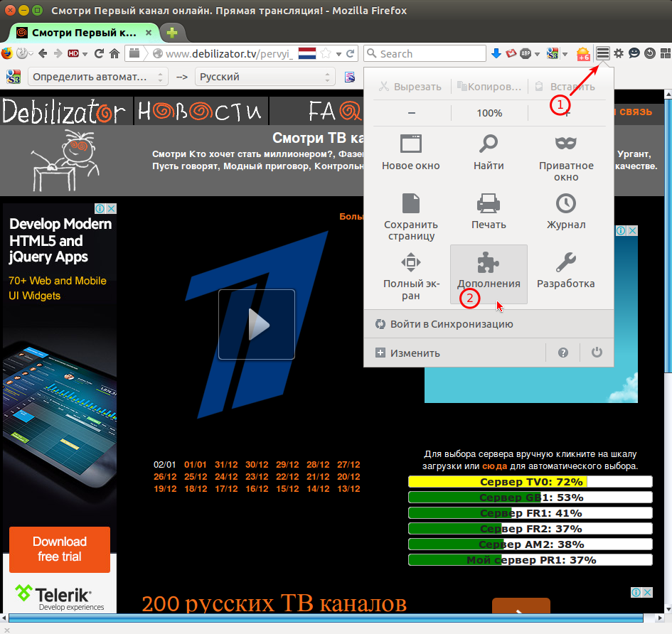Click the red HD toolbar icon

tap(74, 53)
